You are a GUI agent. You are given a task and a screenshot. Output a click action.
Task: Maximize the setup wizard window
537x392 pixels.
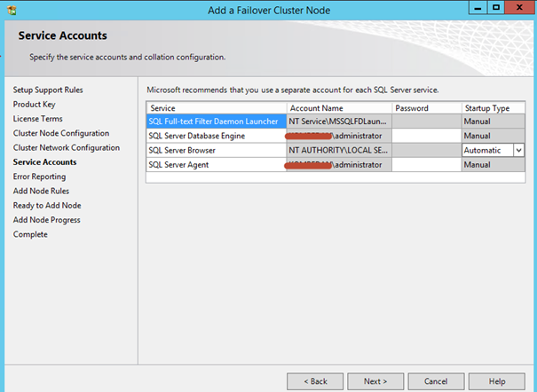(x=494, y=7)
